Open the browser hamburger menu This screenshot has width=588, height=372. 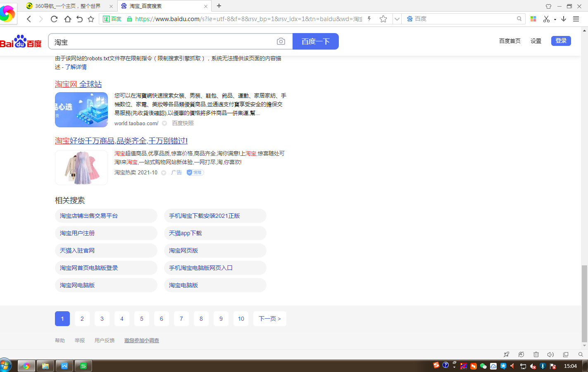(x=576, y=19)
